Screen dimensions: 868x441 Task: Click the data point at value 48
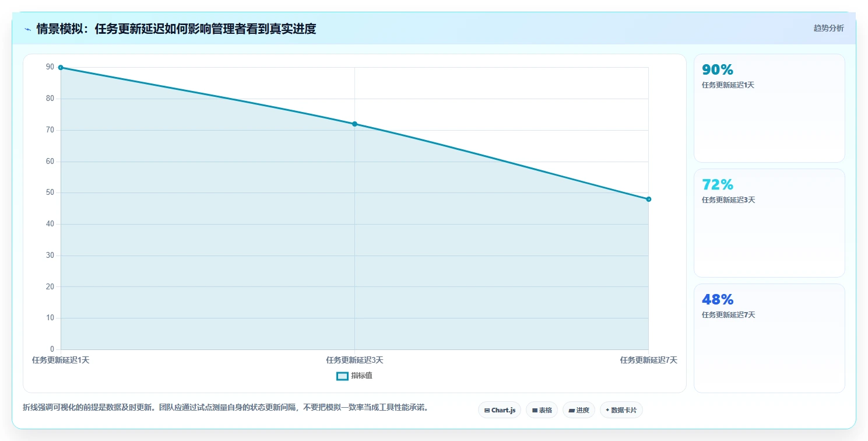point(648,199)
